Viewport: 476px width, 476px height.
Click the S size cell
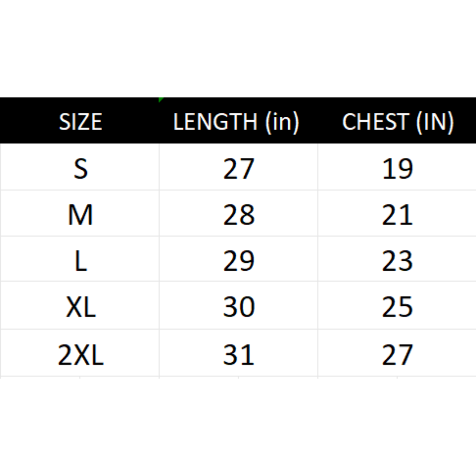80,168
